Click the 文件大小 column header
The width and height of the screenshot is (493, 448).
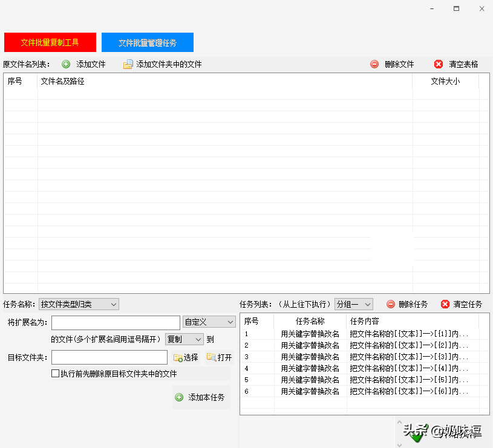[x=445, y=81]
